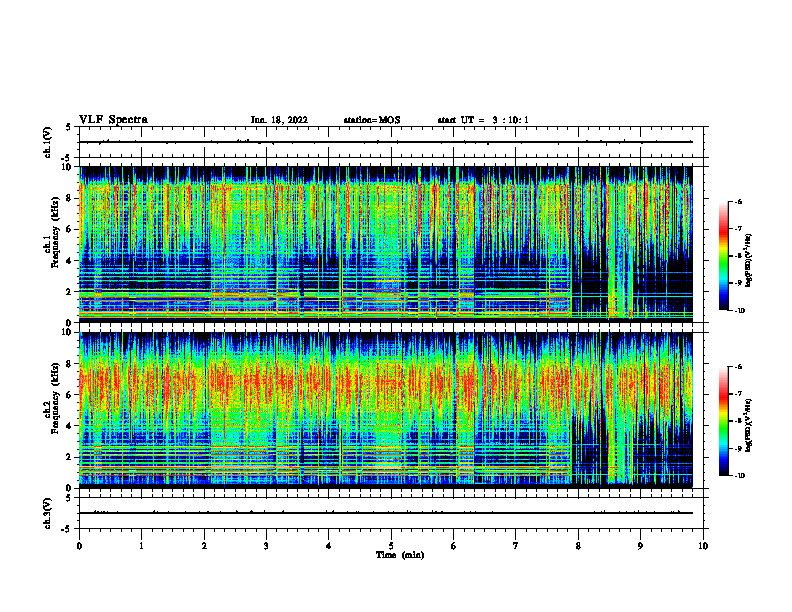Image resolution: width=792 pixels, height=612 pixels.
Task: Click time axis tick label "3"
Action: 266,546
